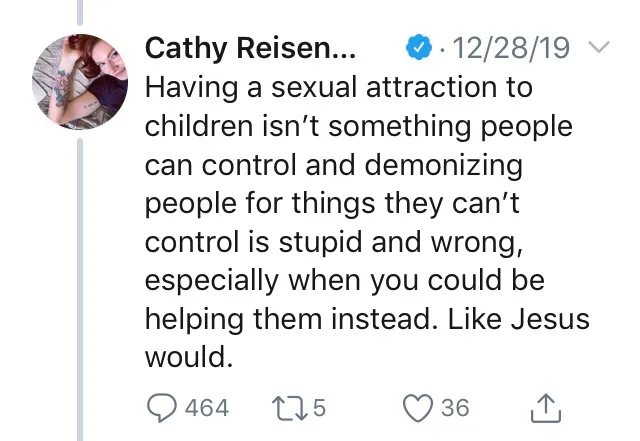The width and height of the screenshot is (640, 441).
Task: Click the 36 likes count
Action: pyautogui.click(x=455, y=408)
